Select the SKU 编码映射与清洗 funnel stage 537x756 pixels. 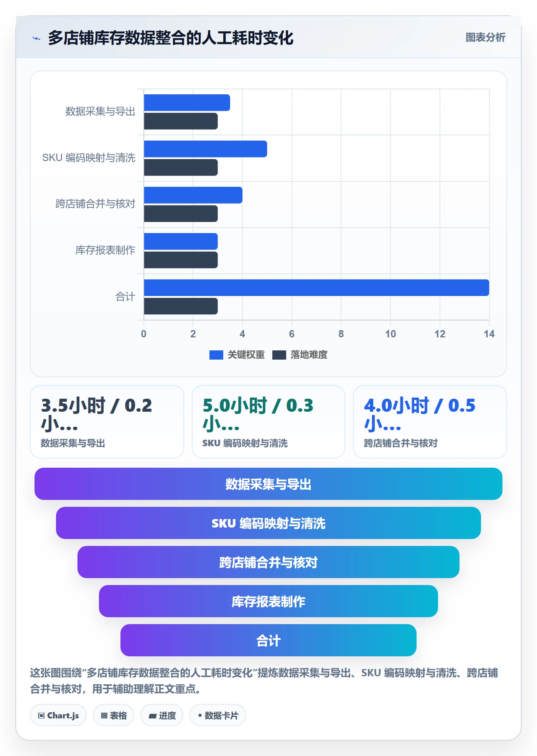268,523
